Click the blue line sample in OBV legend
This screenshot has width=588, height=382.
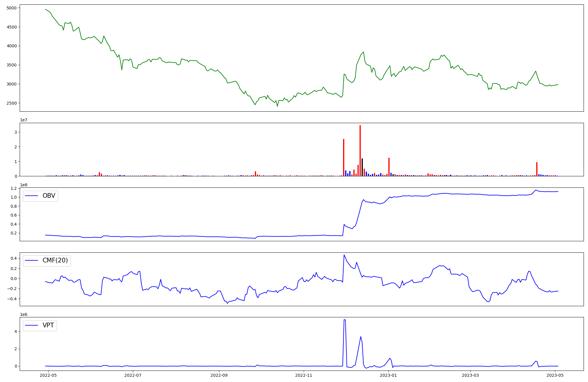click(32, 196)
